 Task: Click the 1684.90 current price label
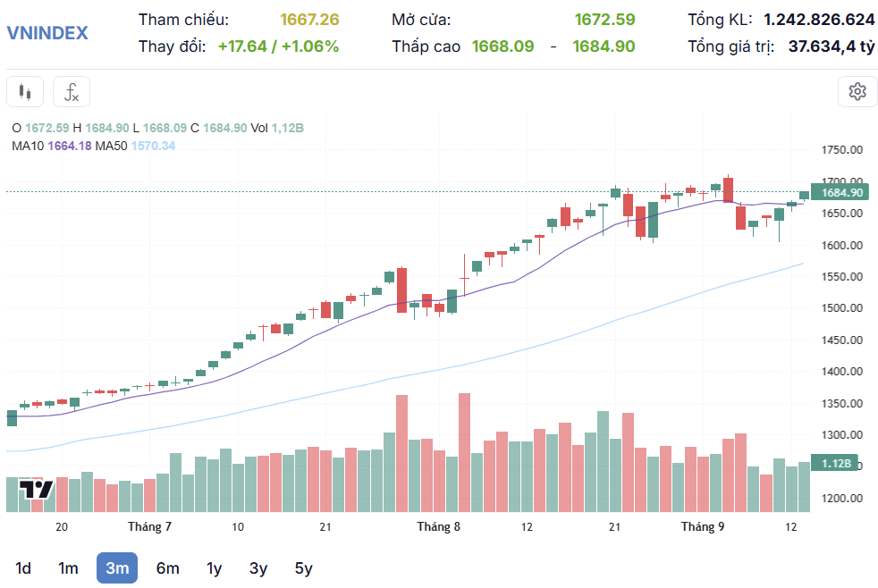[840, 192]
